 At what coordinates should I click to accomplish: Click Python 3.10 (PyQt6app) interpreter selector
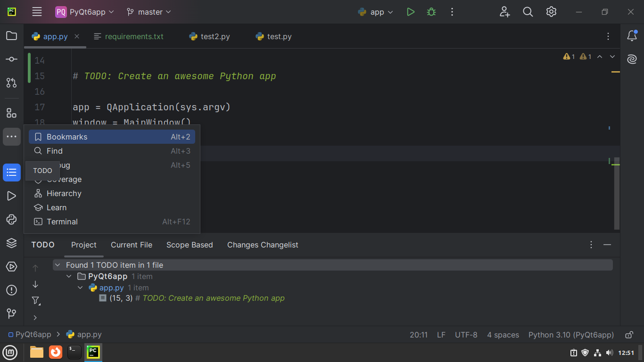pyautogui.click(x=571, y=335)
